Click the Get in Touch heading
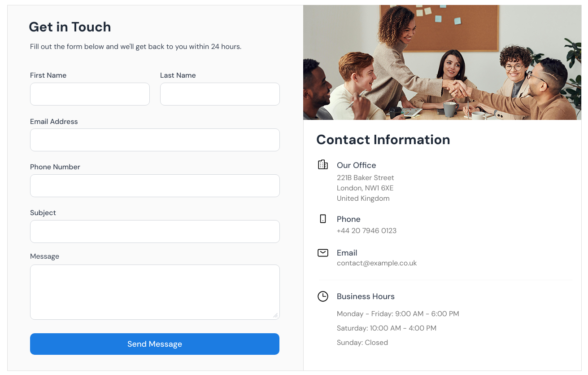This screenshot has height=375, width=588. tap(70, 27)
